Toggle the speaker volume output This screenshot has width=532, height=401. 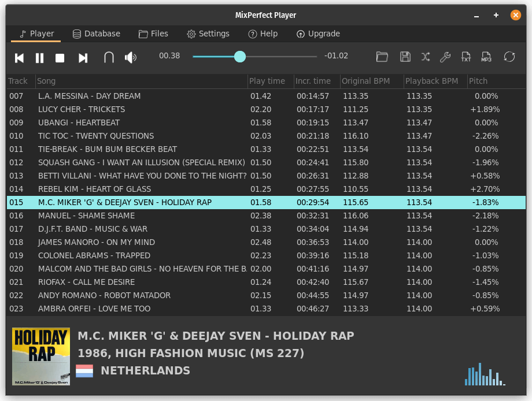tap(130, 57)
